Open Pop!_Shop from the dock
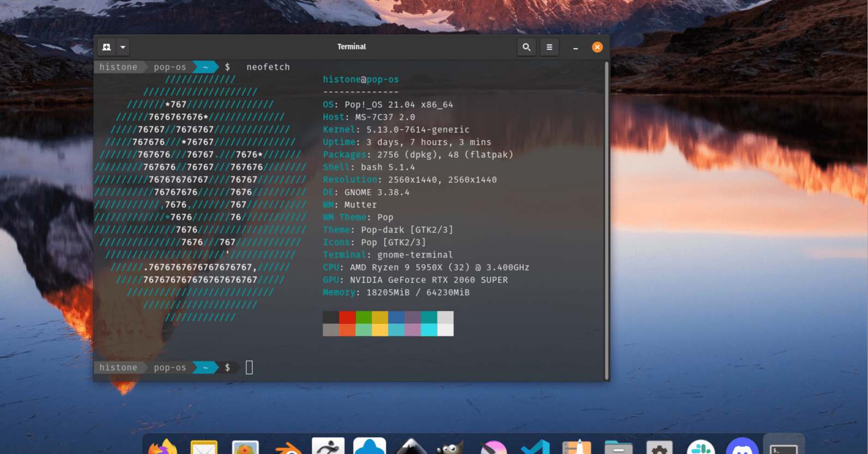 click(x=576, y=447)
